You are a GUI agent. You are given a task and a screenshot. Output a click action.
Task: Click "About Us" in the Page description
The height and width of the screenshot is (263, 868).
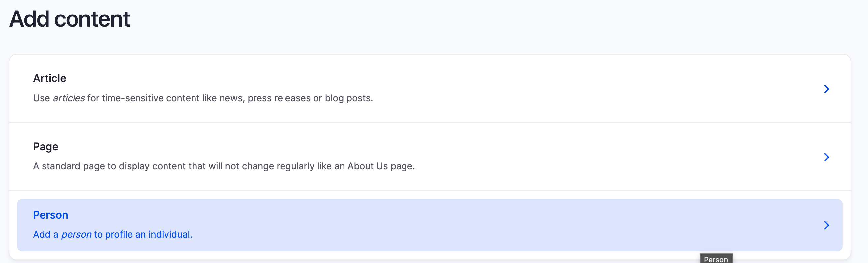point(368,166)
